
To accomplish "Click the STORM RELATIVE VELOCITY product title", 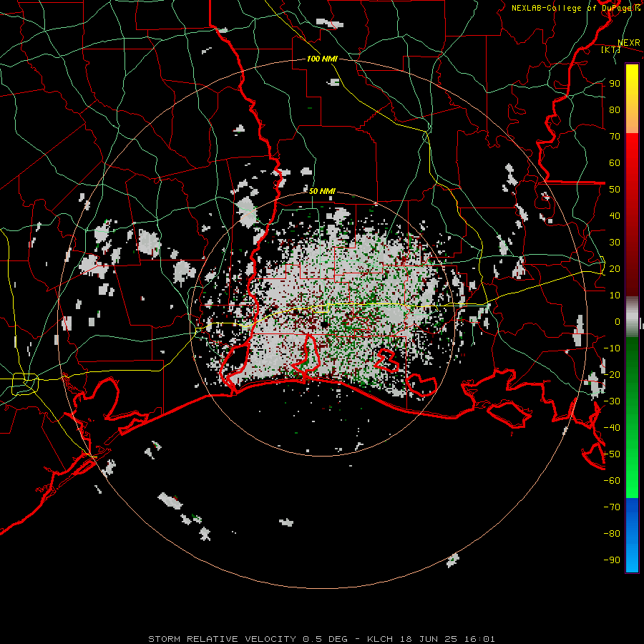I will click(222, 639).
